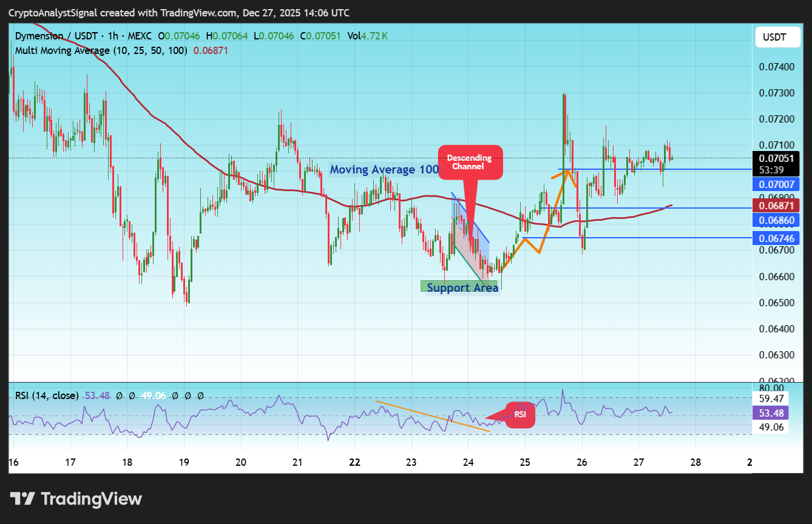812x524 pixels.
Task: Click date 27 on the time axis
Action: (x=638, y=462)
